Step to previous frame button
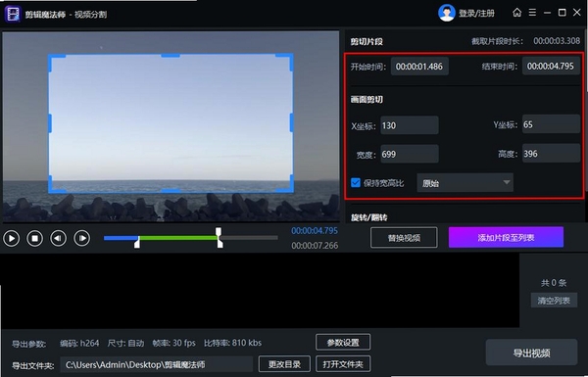The width and height of the screenshot is (588, 377). coord(58,238)
